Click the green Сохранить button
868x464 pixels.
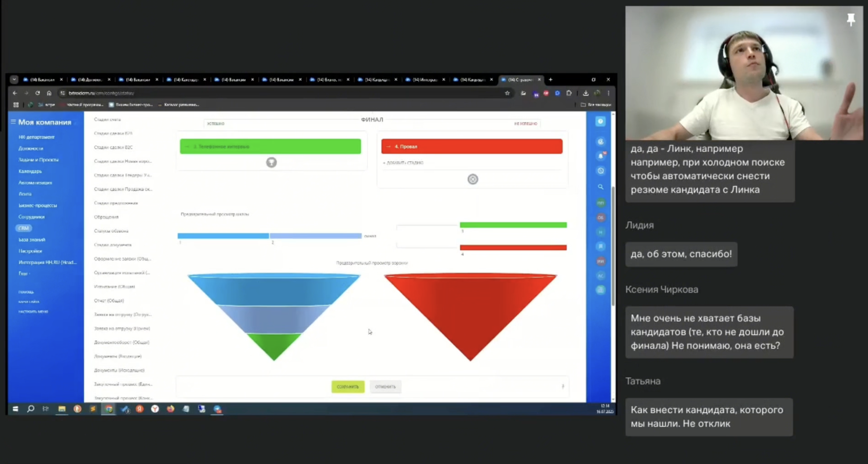coord(348,386)
